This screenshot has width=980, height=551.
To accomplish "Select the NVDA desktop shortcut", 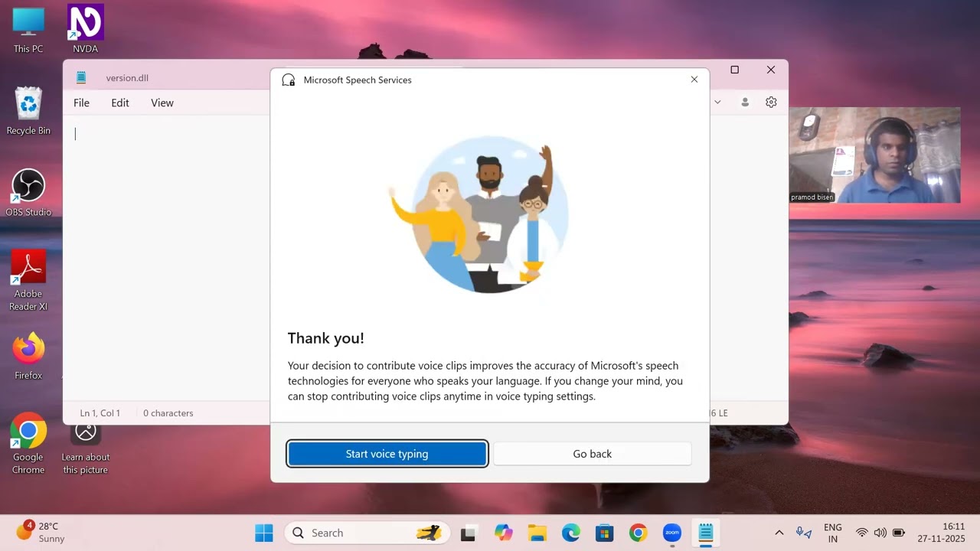I will [85, 29].
